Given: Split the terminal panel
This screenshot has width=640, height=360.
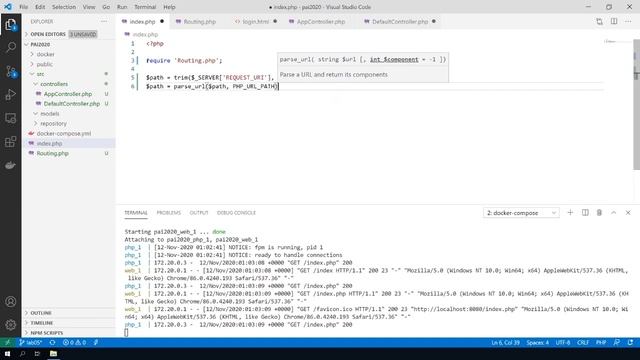Looking at the screenshot, I should click(x=585, y=213).
